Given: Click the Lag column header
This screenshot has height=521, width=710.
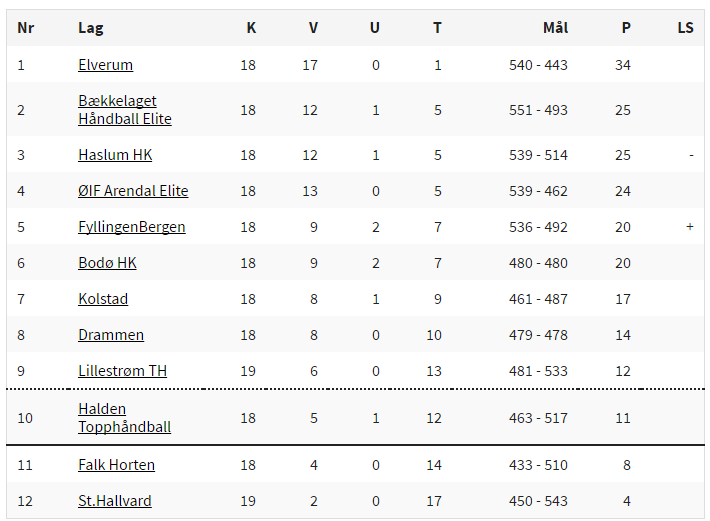Looking at the screenshot, I should (x=91, y=28).
